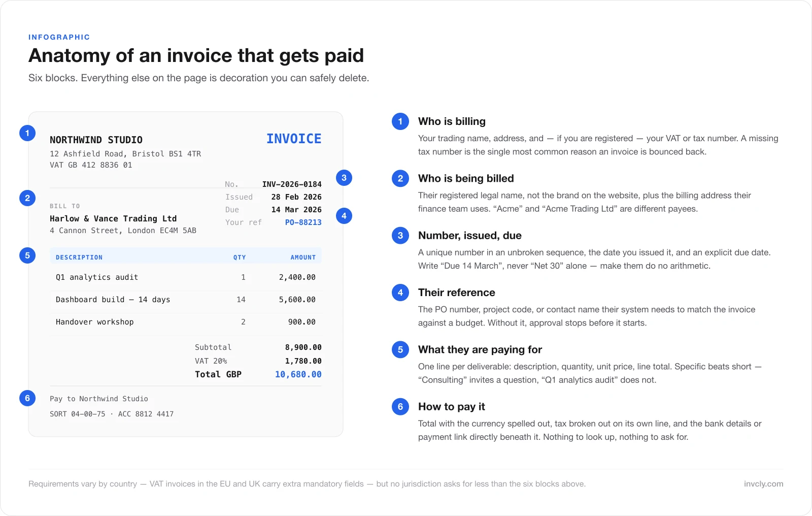Image resolution: width=812 pixels, height=516 pixels.
Task: Click the Number, issued, due heading
Action: click(470, 236)
